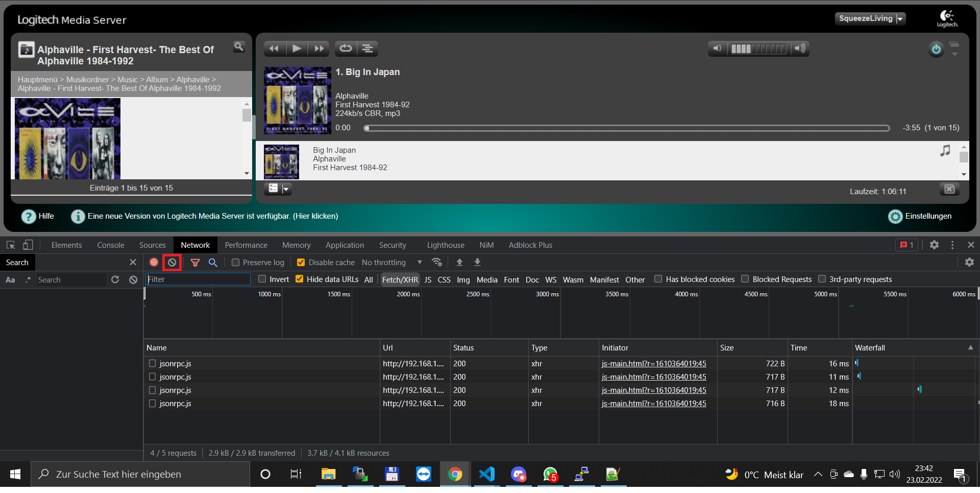This screenshot has height=493, width=980.
Task: Open the Application tab
Action: (345, 245)
